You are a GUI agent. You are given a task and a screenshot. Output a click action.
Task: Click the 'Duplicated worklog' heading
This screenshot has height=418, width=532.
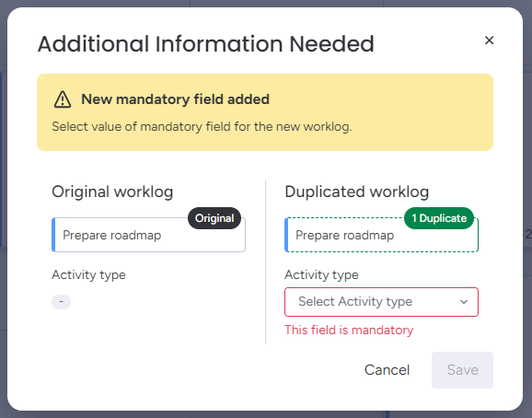(x=357, y=192)
